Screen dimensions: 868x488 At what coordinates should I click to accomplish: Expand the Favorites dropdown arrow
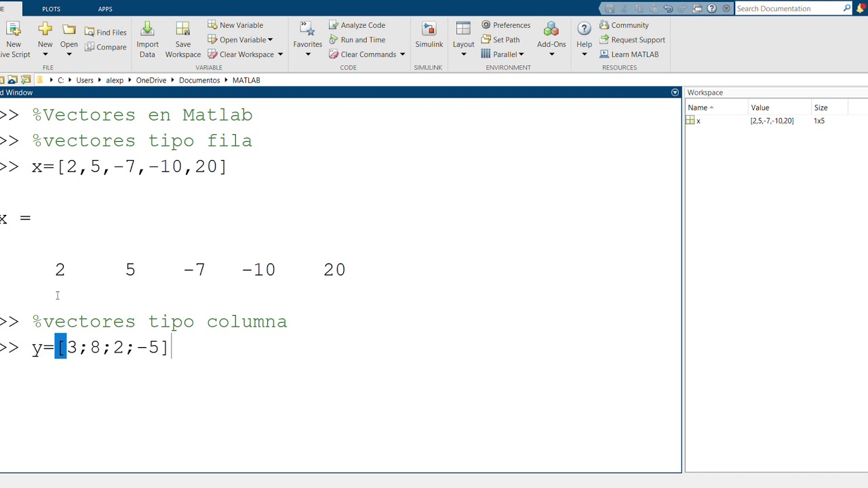pos(307,55)
